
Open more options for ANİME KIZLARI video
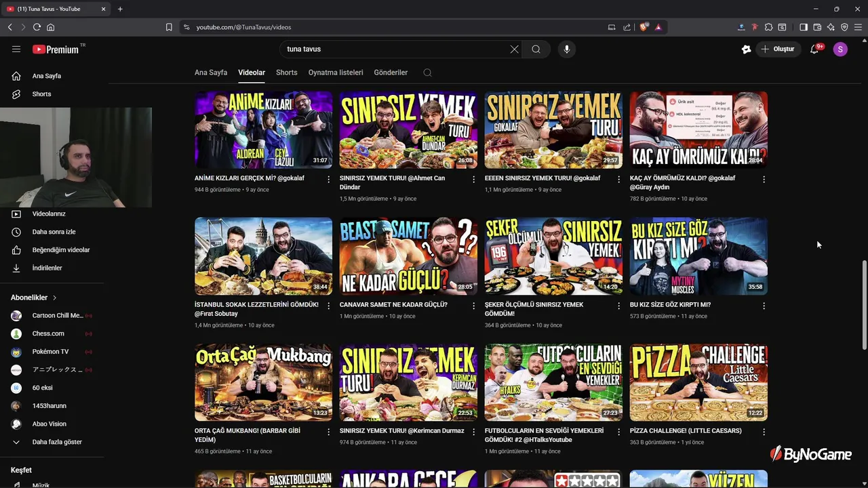tap(329, 180)
